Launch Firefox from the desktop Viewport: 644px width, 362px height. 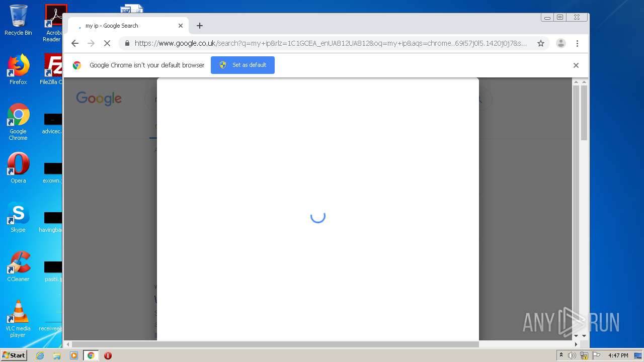tap(18, 69)
